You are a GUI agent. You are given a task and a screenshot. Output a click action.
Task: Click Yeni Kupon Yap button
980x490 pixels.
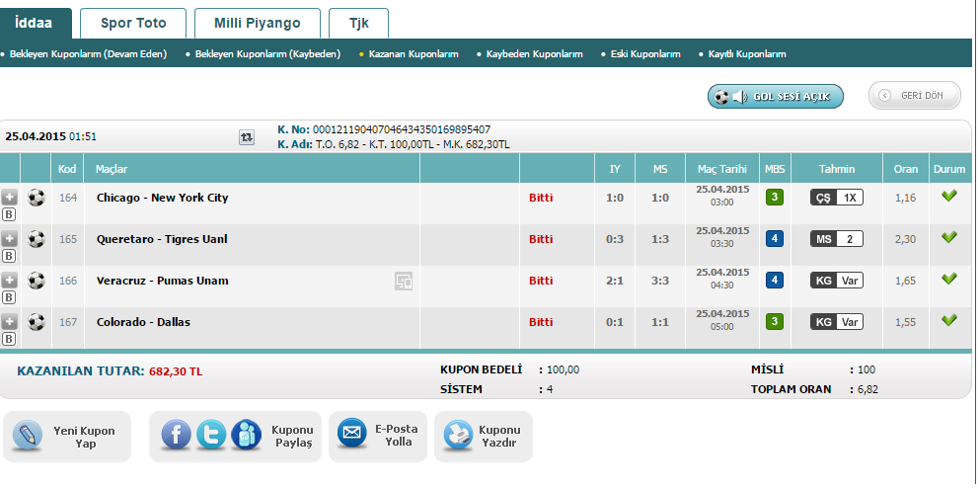67,437
